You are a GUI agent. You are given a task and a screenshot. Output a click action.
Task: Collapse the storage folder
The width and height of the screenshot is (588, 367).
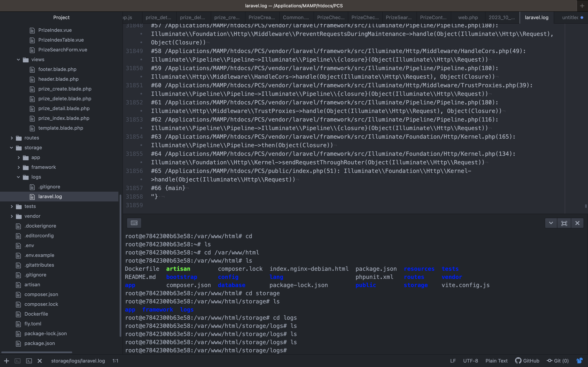coord(11,148)
